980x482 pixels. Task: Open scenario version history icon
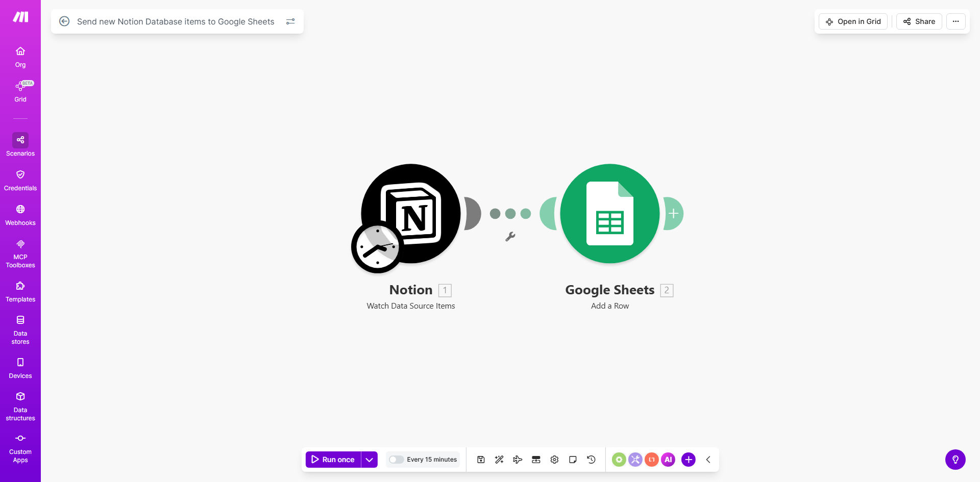click(x=591, y=460)
